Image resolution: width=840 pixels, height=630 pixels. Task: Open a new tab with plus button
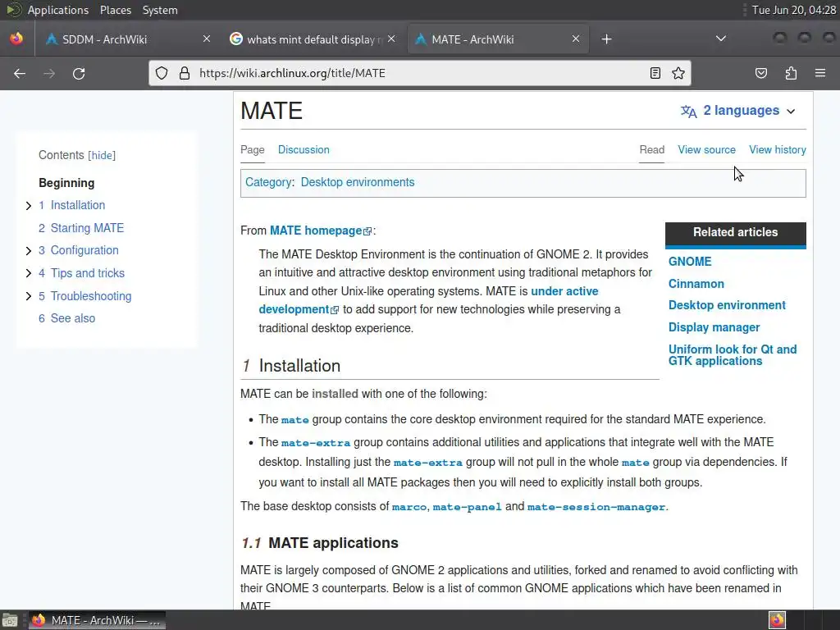point(606,39)
